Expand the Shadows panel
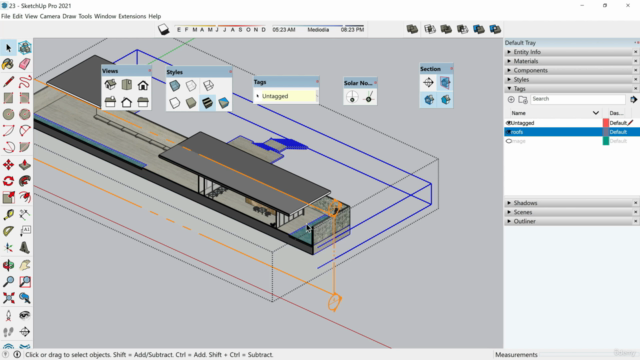Screen dimensions: 640x360 509,203
